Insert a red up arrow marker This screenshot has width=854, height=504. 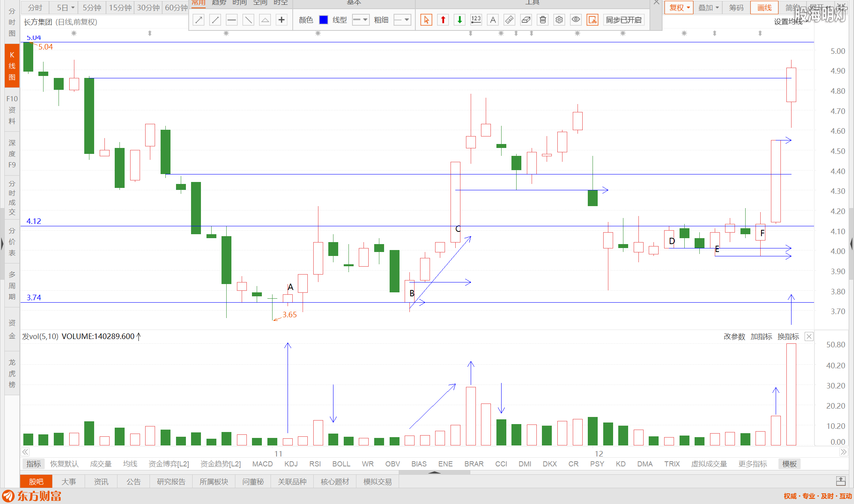click(x=443, y=20)
